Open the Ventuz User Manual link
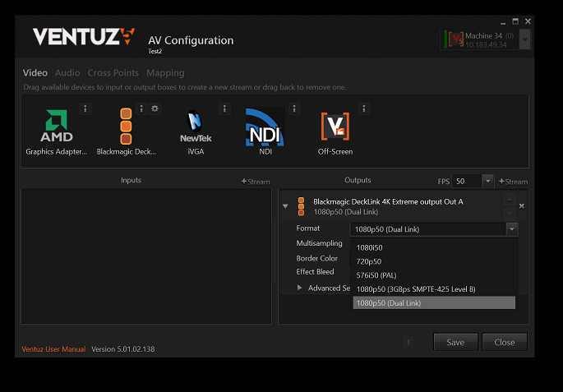The image size is (563, 392). pos(53,349)
